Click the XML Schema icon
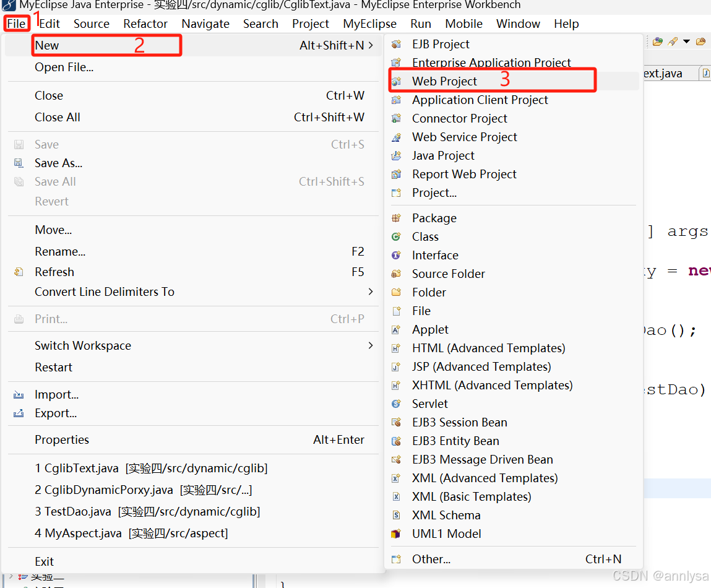The image size is (711, 588). pos(396,516)
